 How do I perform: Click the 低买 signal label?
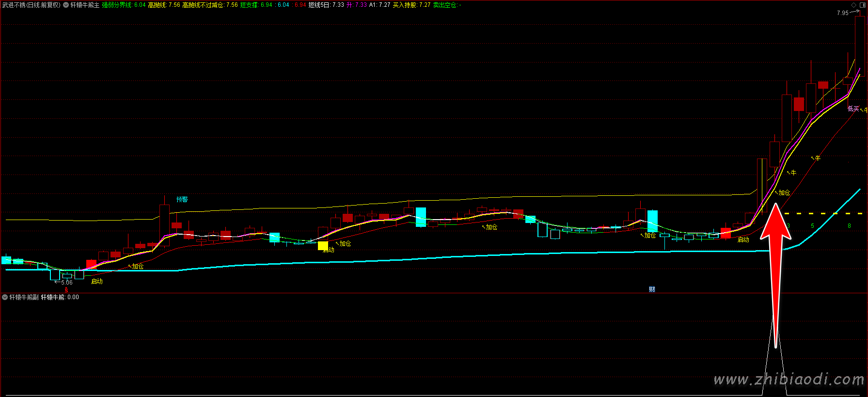[853, 109]
